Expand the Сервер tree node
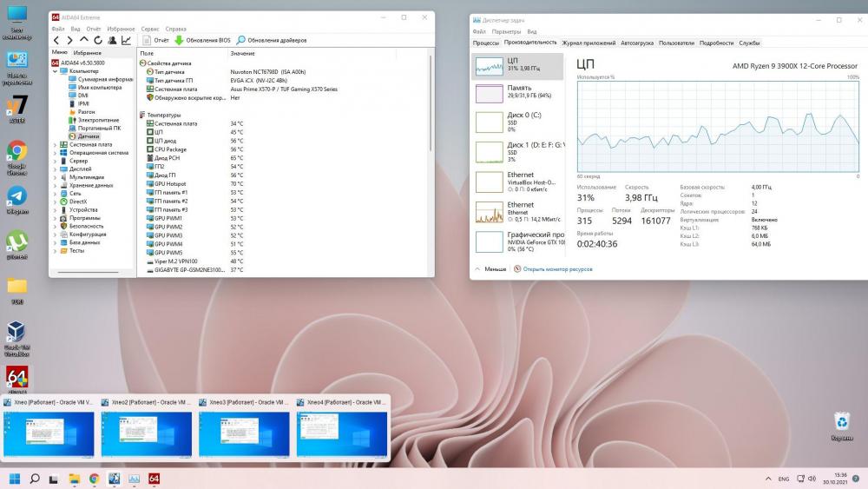 55,161
